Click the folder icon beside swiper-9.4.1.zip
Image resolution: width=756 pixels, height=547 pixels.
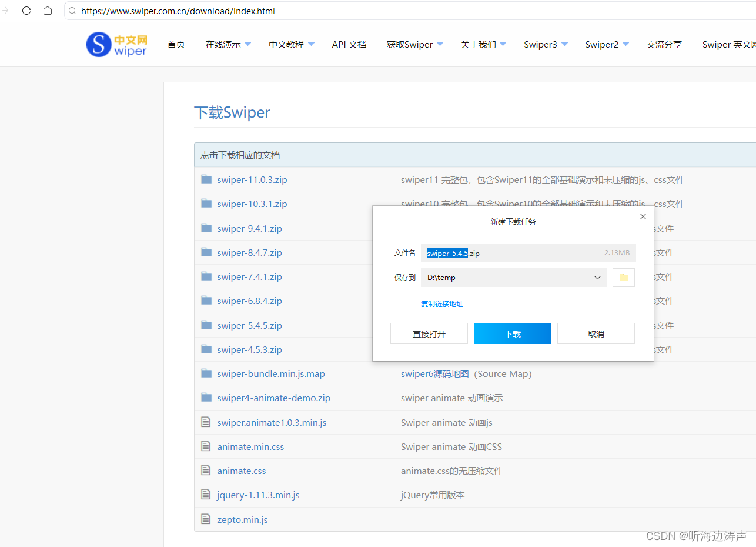[x=206, y=228]
